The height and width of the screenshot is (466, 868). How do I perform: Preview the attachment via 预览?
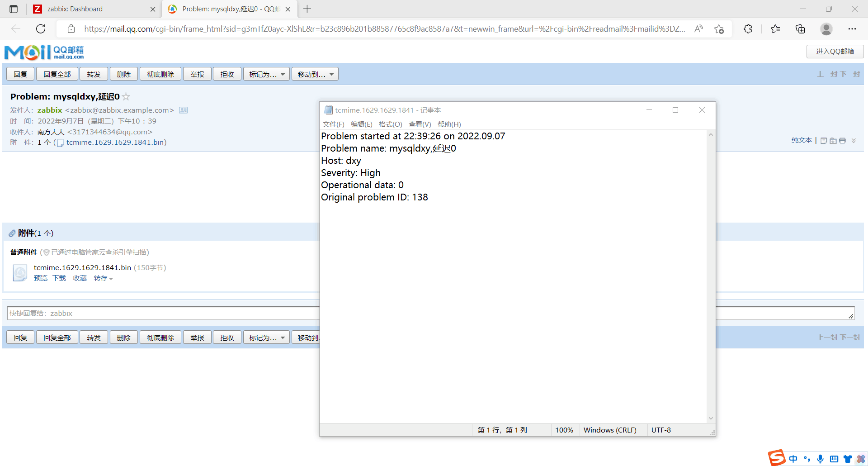tap(41, 278)
